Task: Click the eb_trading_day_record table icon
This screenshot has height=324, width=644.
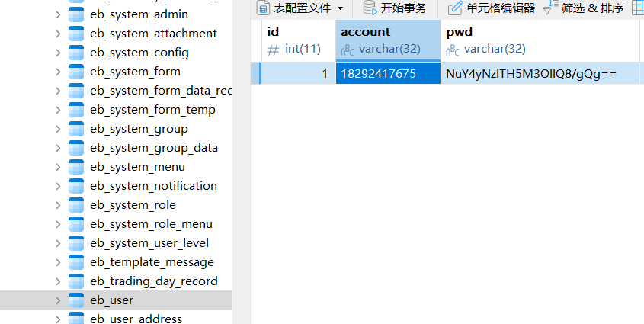Action: 76,281
